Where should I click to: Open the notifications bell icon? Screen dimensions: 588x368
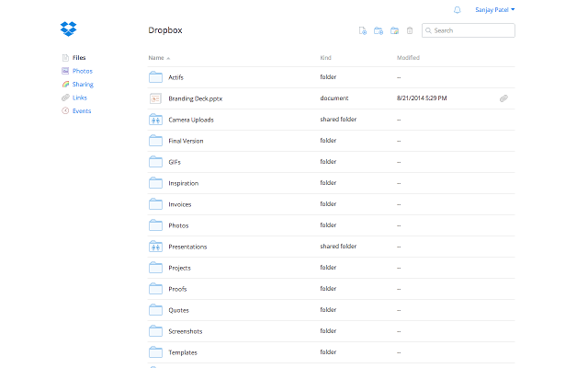click(457, 10)
